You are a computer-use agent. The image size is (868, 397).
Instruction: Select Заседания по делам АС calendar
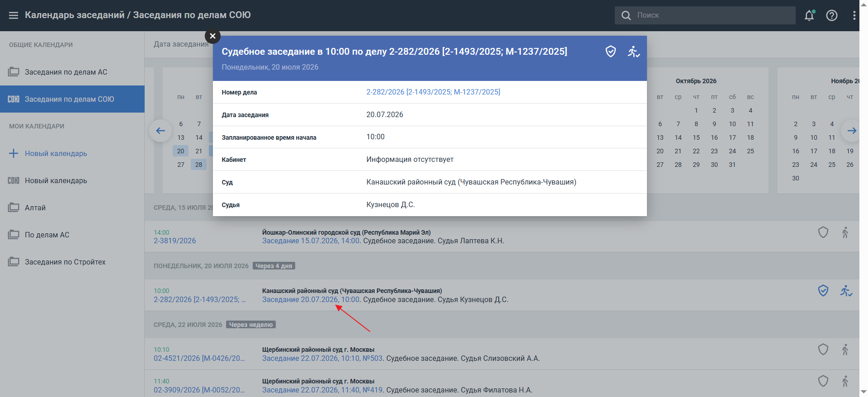pos(72,72)
